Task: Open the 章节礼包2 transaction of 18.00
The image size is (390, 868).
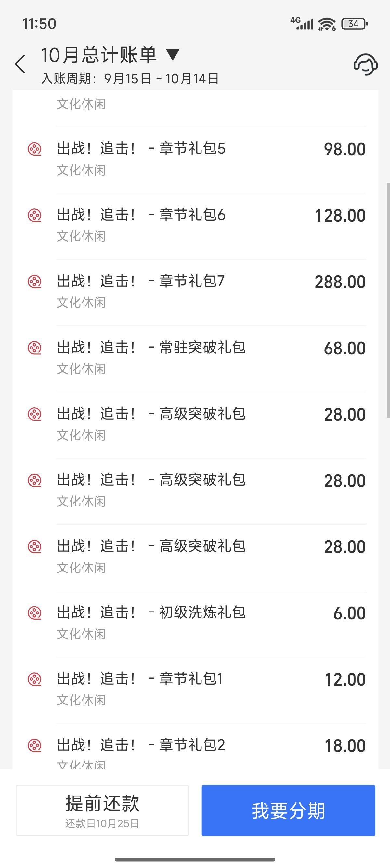Action: pos(195,747)
